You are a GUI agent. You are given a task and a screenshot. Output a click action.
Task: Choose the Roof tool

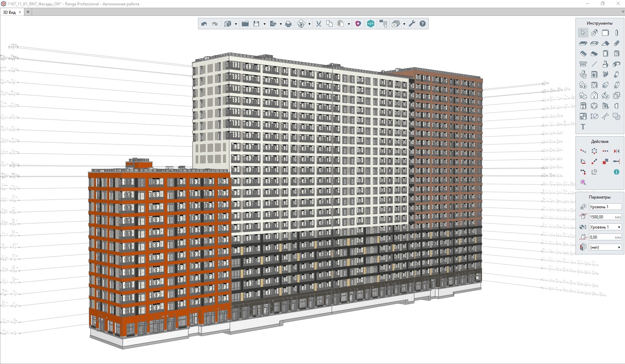point(605,43)
